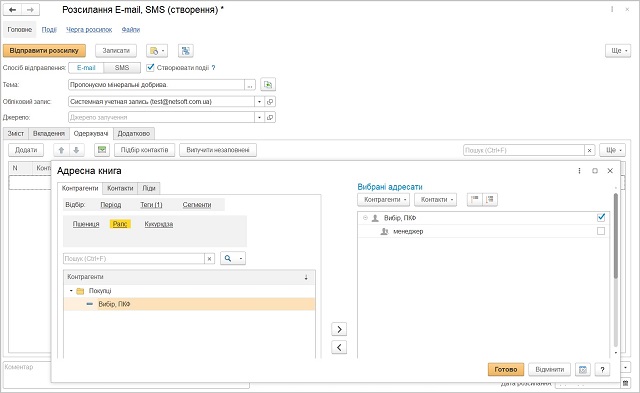Switch to the Додатково tab
This screenshot has height=393, width=640.
[x=133, y=133]
